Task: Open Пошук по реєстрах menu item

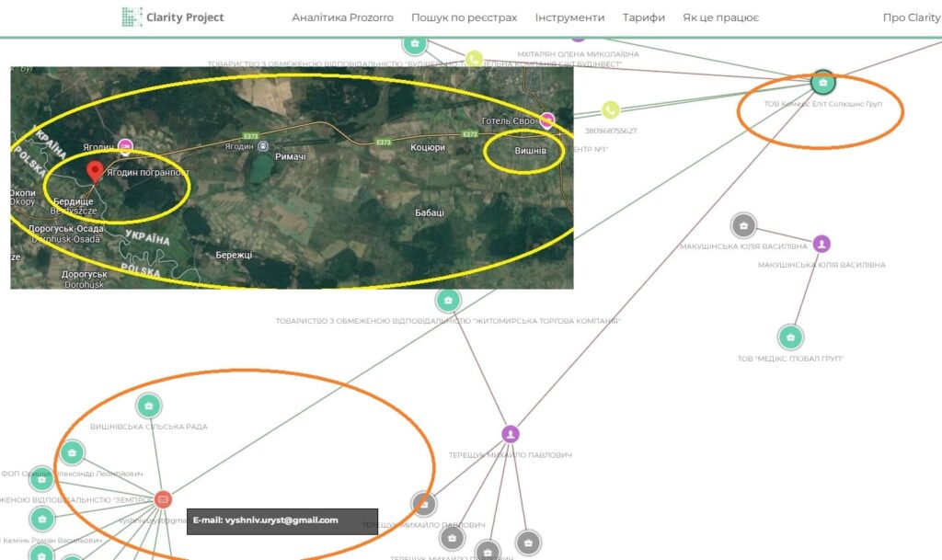Action: [x=464, y=17]
